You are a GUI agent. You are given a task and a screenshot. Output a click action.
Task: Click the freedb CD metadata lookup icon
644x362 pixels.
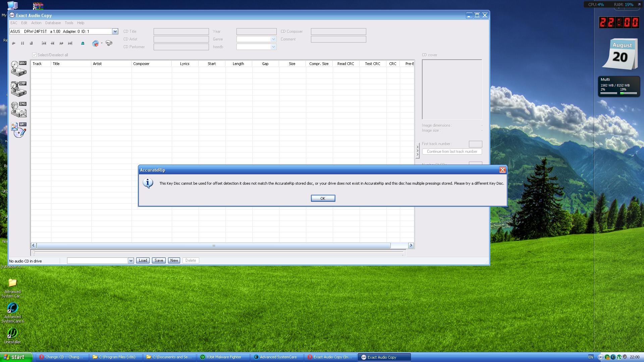[x=95, y=43]
